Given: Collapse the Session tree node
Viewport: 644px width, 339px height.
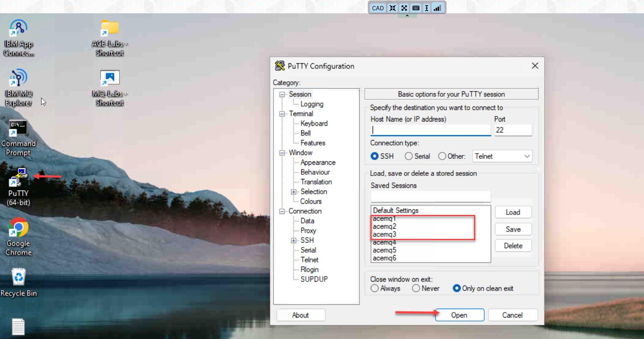Looking at the screenshot, I should (x=282, y=95).
